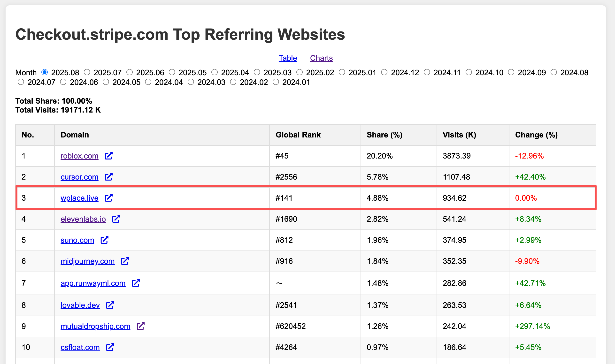
Task: Select the 2025.07 month radio button
Action: pyautogui.click(x=87, y=72)
